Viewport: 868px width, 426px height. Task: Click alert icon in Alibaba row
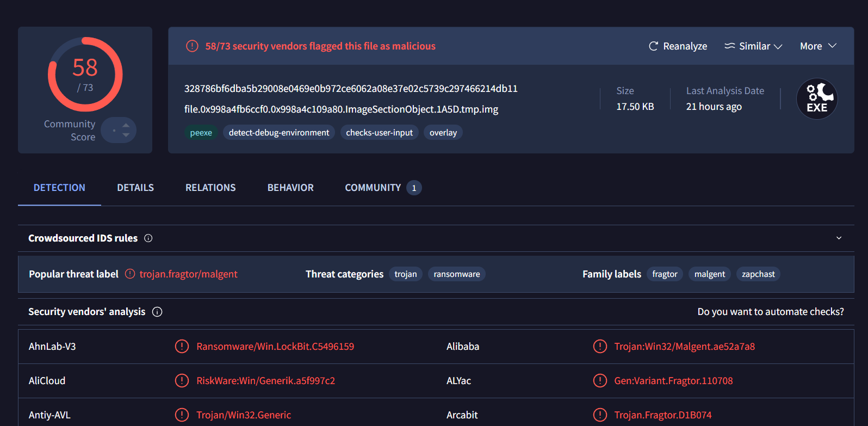pos(600,346)
